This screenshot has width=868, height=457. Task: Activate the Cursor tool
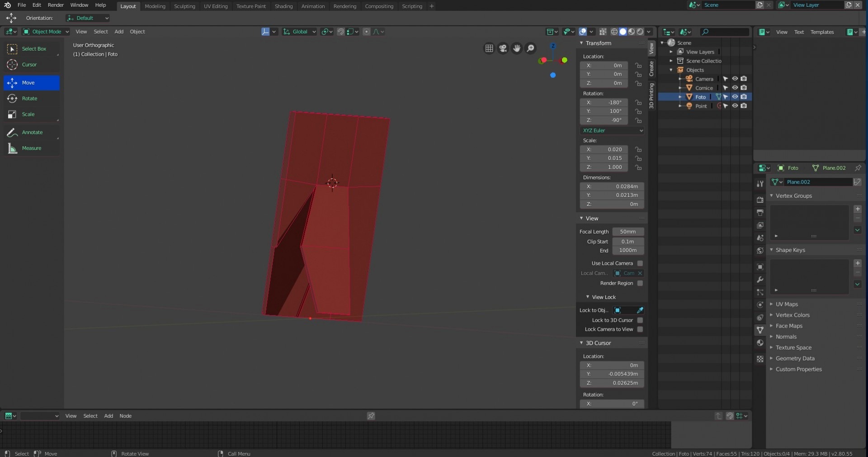[32, 65]
